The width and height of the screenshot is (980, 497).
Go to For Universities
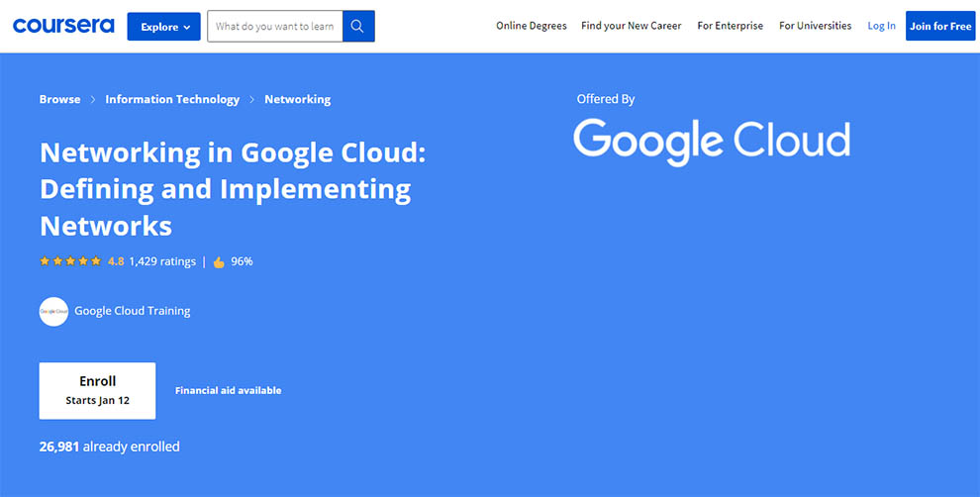[x=815, y=26]
